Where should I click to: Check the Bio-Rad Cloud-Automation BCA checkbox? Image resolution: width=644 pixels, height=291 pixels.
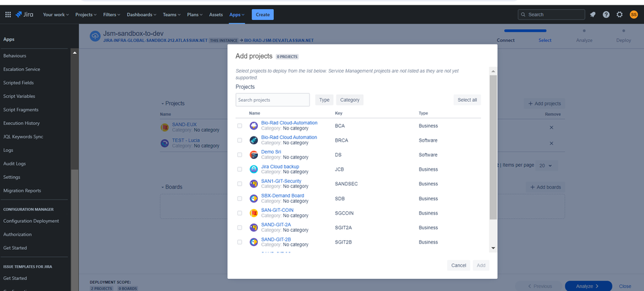coord(240,126)
